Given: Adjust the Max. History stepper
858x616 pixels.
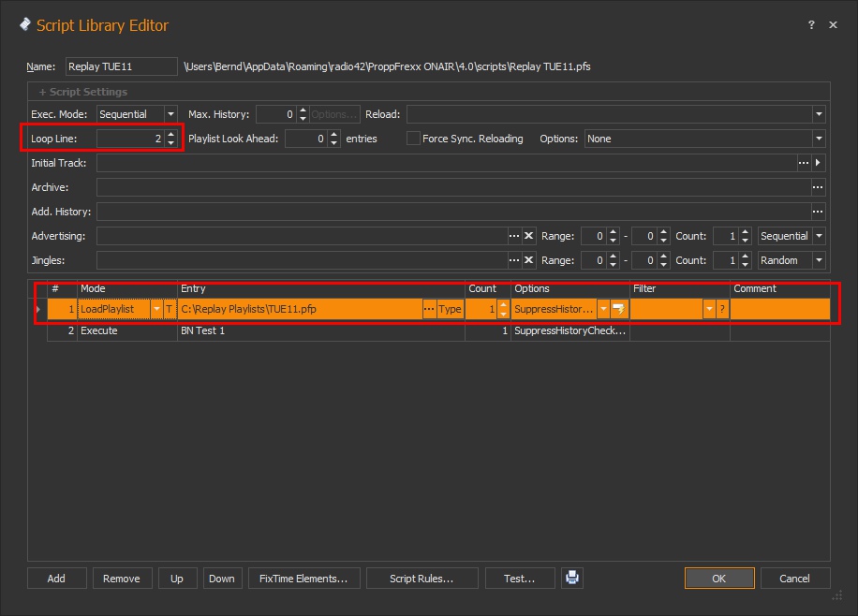Looking at the screenshot, I should tap(303, 114).
